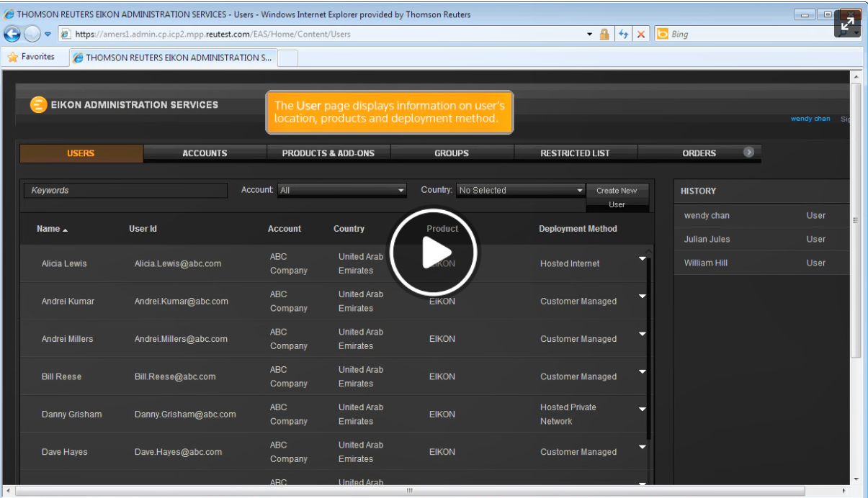Open the recent pages dropdown arrow
The width and height of the screenshot is (868, 498).
tap(48, 34)
